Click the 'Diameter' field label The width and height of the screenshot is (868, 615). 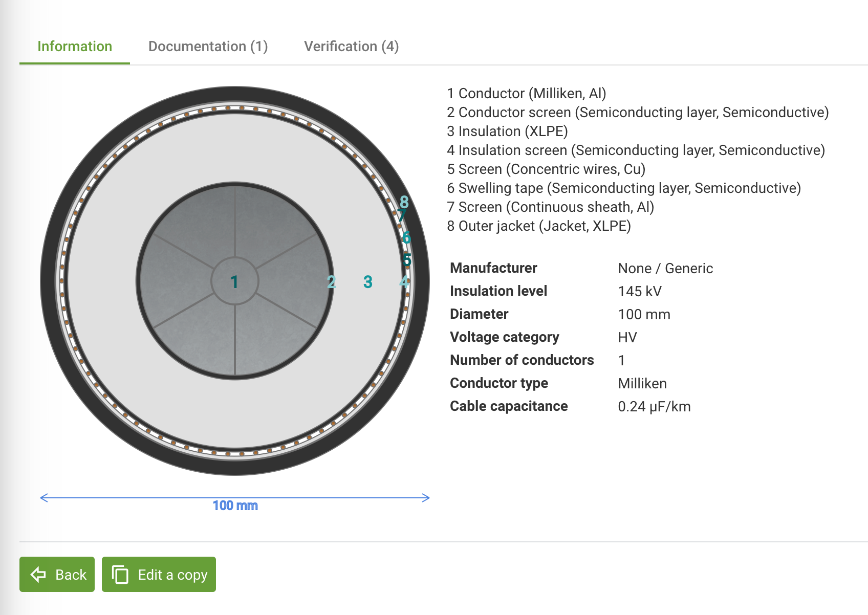[479, 314]
